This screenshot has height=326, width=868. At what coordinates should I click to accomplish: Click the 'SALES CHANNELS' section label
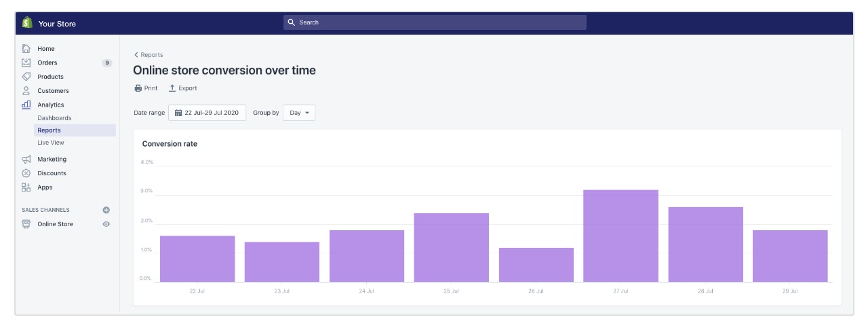(45, 210)
